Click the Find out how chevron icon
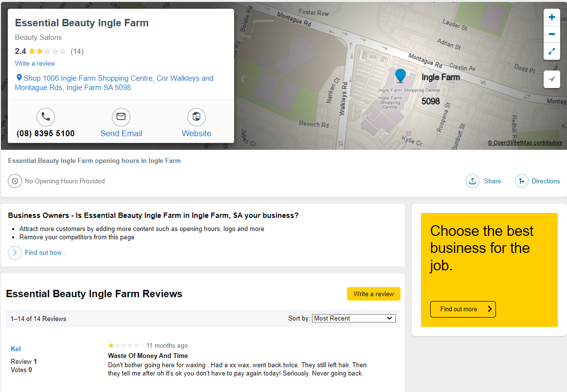The image size is (567, 392). tap(15, 253)
